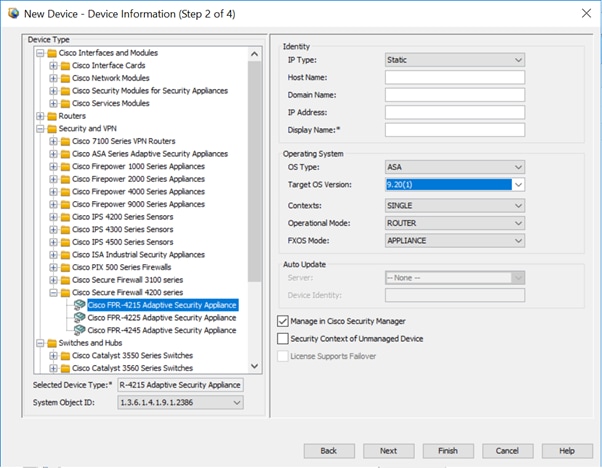Image resolution: width=602 pixels, height=468 pixels.
Task: Click the Switches and Hubs folder icon
Action: pyautogui.click(x=52, y=343)
